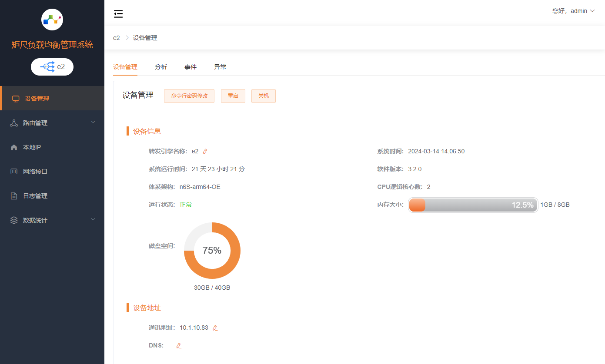The width and height of the screenshot is (605, 364).
Task: Click the 磁盘空间 donut chart
Action: (x=212, y=251)
